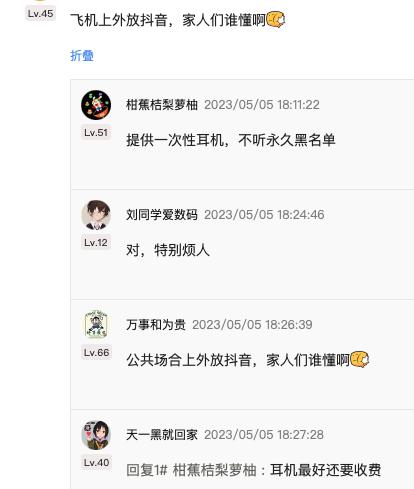Click the timestamp 2023/05/05 18:24:46
The image size is (414, 489).
click(x=264, y=215)
